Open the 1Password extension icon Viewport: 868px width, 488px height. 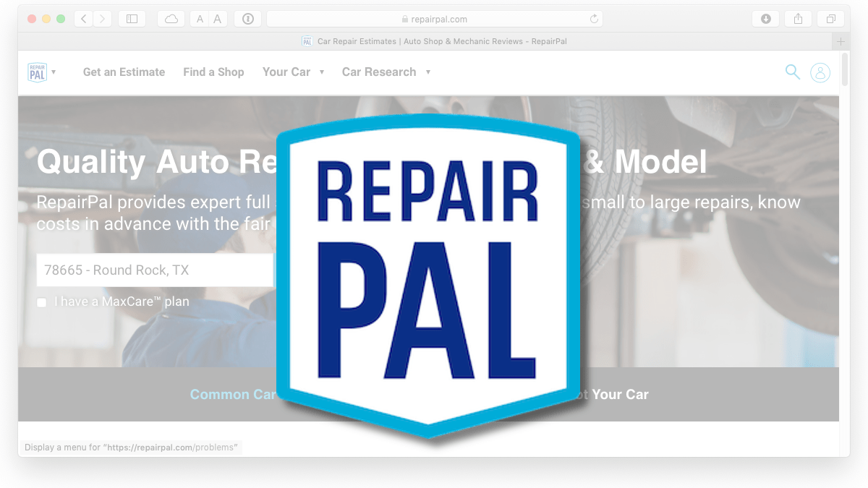[x=247, y=19]
